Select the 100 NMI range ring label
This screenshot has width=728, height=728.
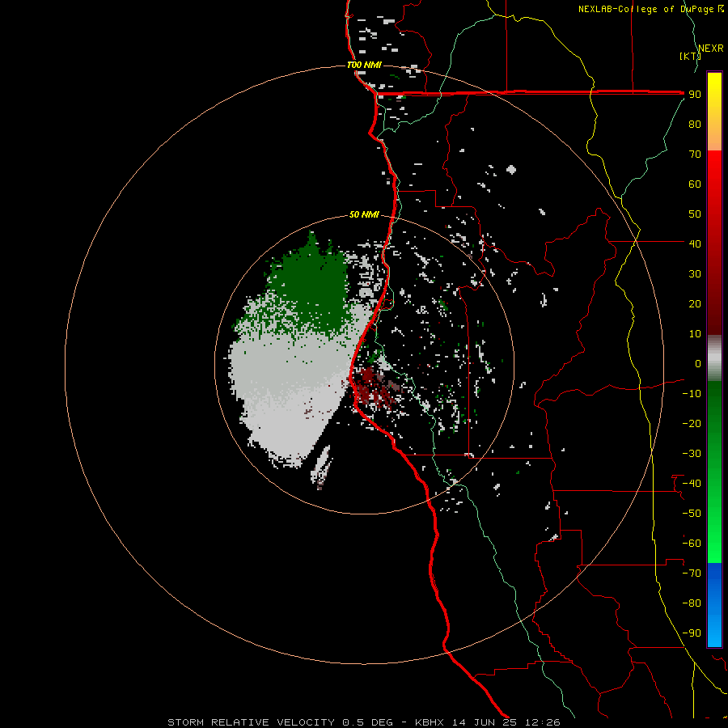click(365, 65)
